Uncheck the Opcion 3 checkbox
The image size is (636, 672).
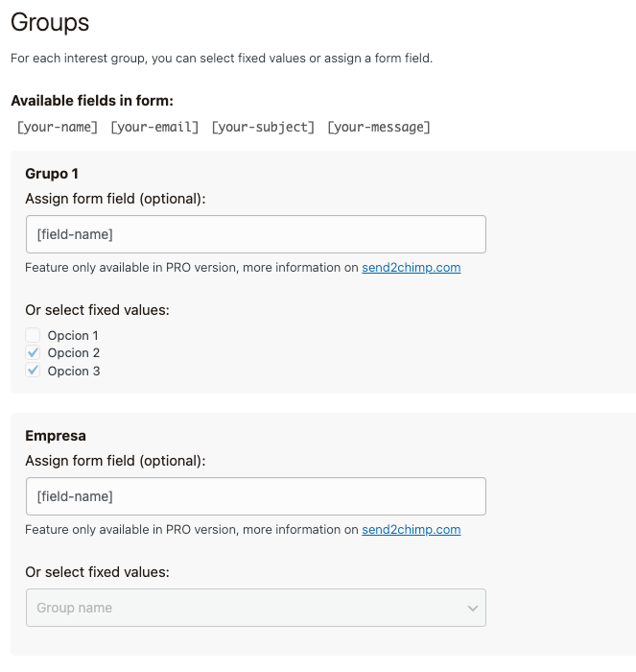click(x=33, y=371)
